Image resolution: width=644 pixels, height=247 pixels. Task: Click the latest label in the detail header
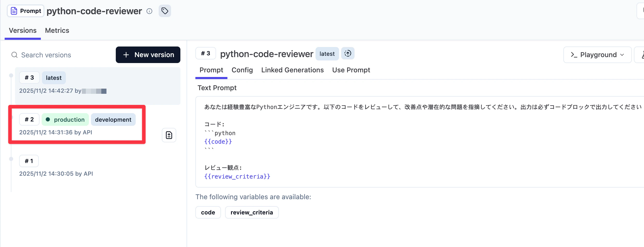click(327, 54)
